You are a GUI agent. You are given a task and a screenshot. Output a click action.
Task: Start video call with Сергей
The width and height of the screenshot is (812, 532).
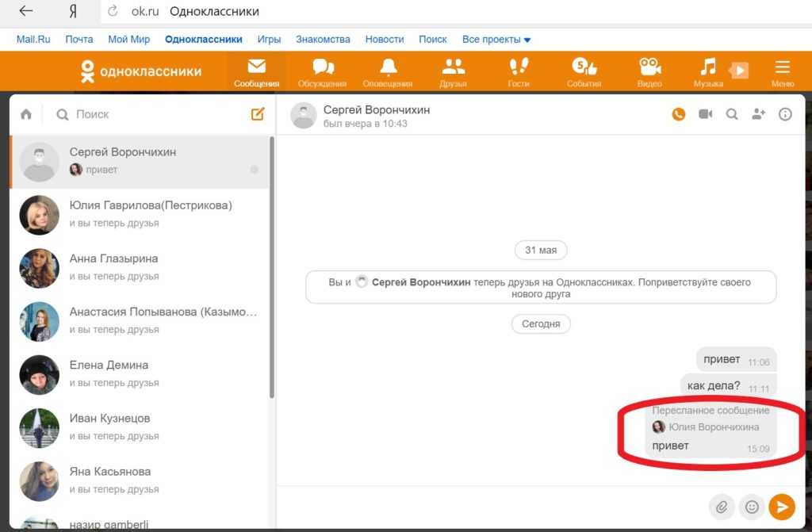click(x=705, y=114)
